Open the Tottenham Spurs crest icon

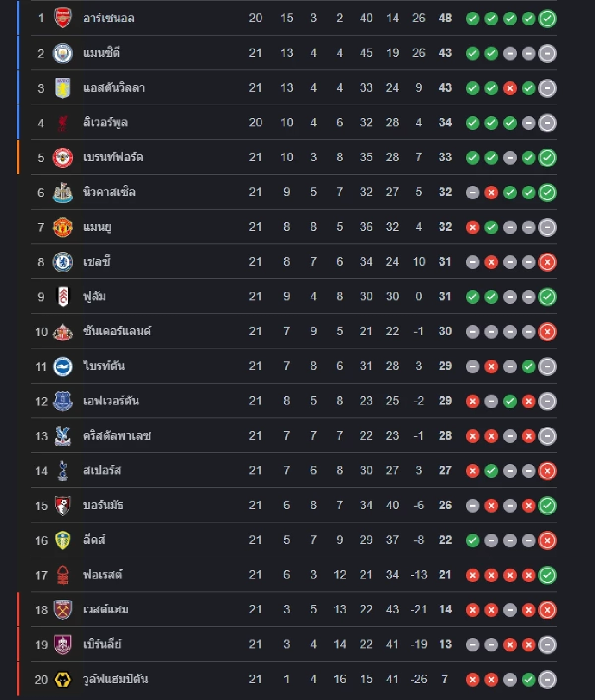point(62,470)
